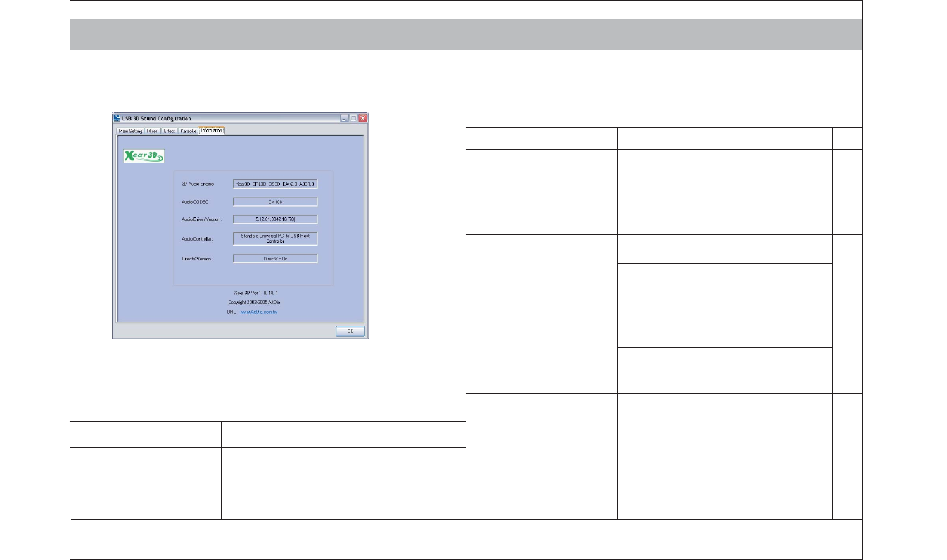Viewport: 947px width, 560px height.
Task: Minimize the USB 3D Sound Configuration window
Action: (x=344, y=118)
